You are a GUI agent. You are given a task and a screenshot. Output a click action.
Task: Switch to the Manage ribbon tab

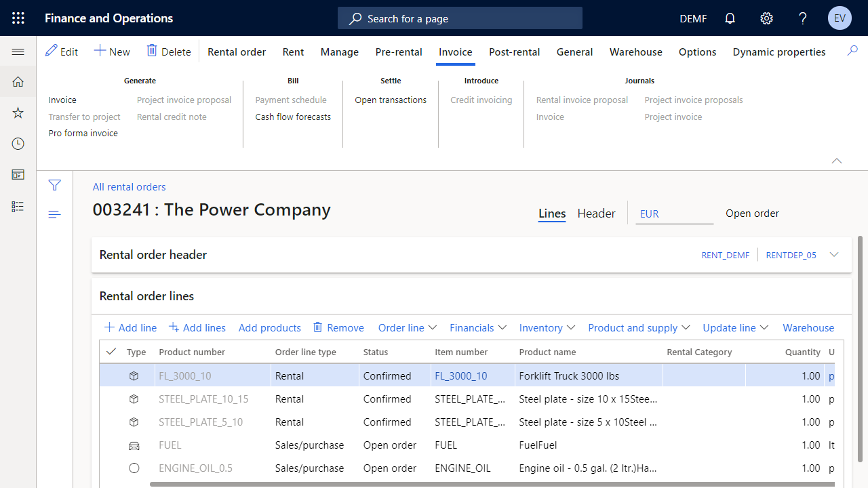pos(340,52)
